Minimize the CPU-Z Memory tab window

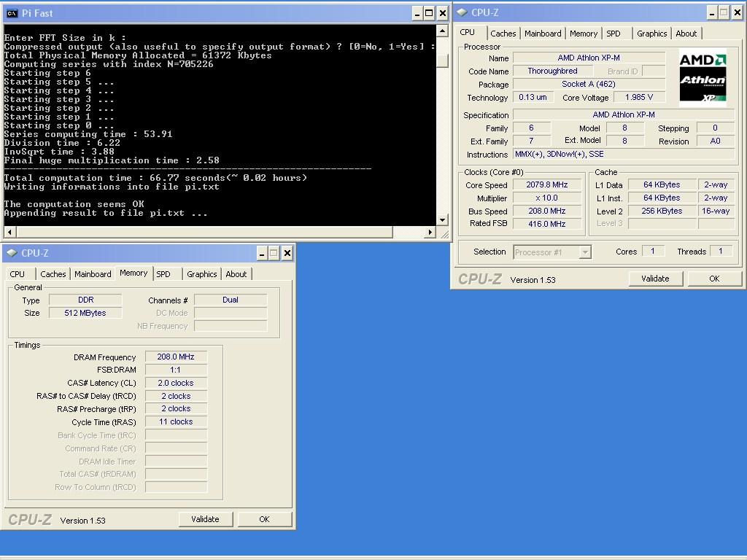click(x=262, y=253)
